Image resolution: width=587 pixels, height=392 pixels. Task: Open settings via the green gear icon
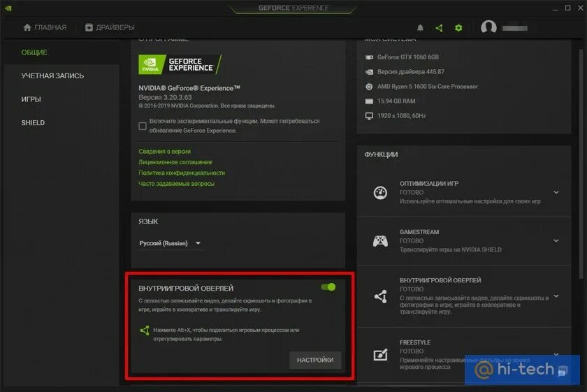click(x=458, y=28)
